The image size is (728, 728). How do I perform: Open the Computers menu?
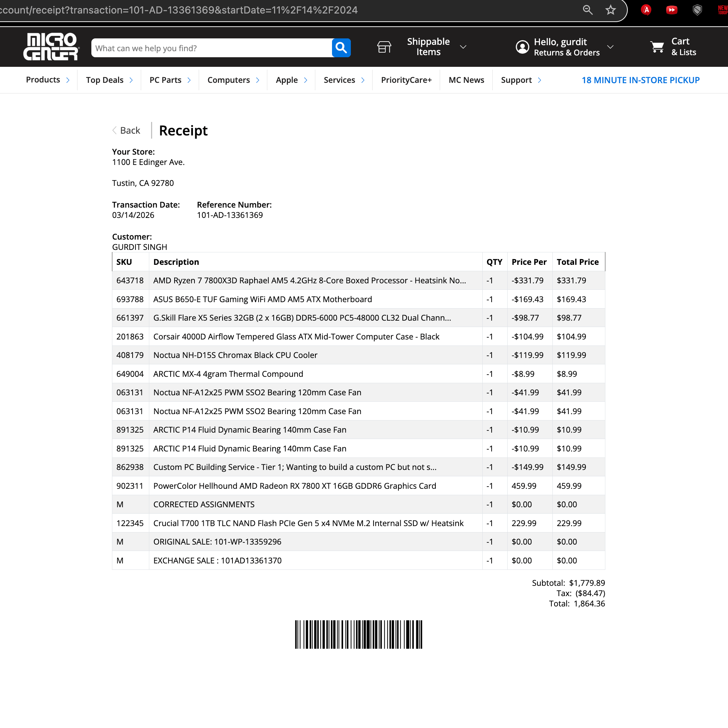pyautogui.click(x=229, y=80)
